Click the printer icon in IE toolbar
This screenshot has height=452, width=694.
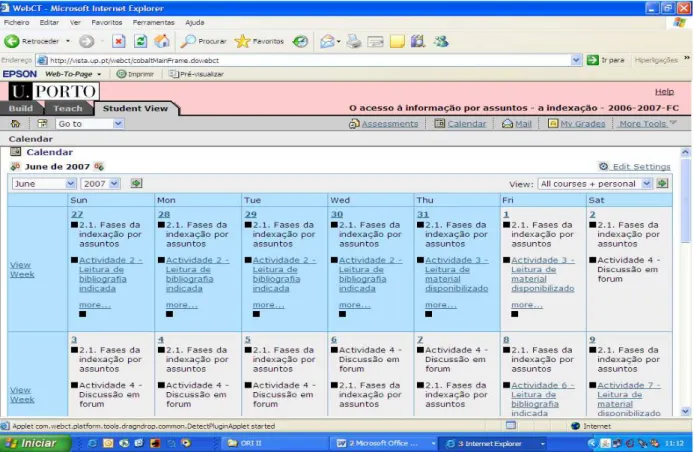[x=353, y=42]
